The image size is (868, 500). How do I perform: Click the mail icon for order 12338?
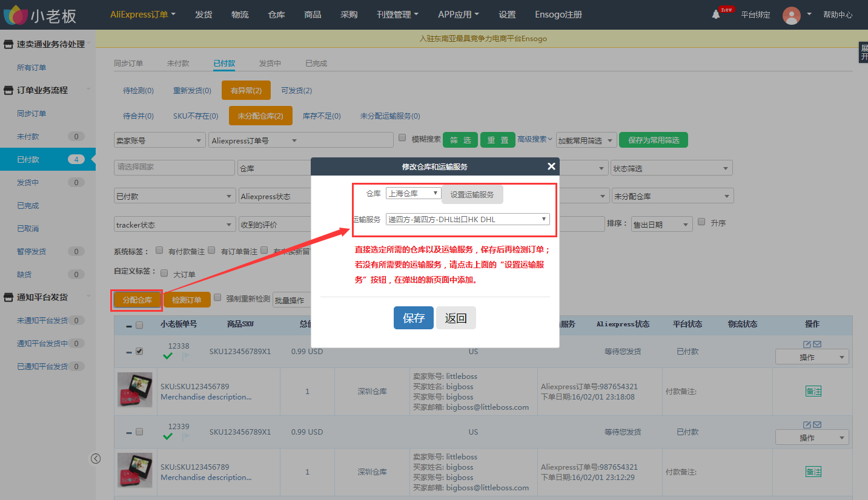(817, 344)
